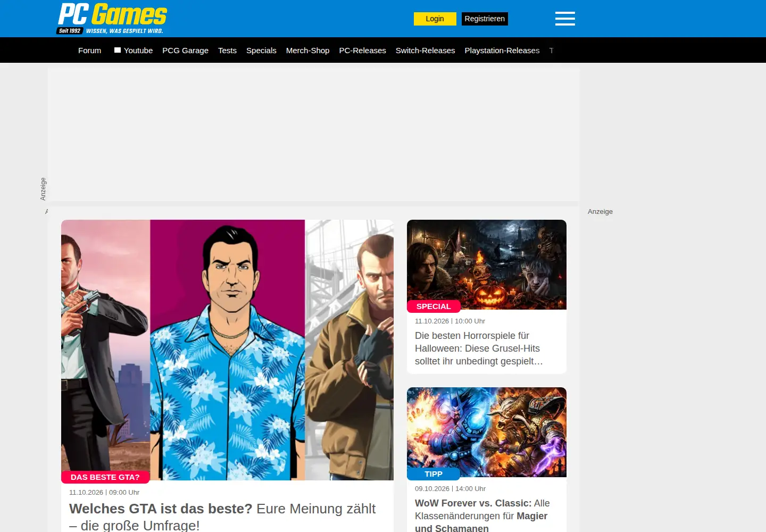Screen dimensions: 766x532
Task: Visit the Merch-Shop link
Action: [307, 51]
